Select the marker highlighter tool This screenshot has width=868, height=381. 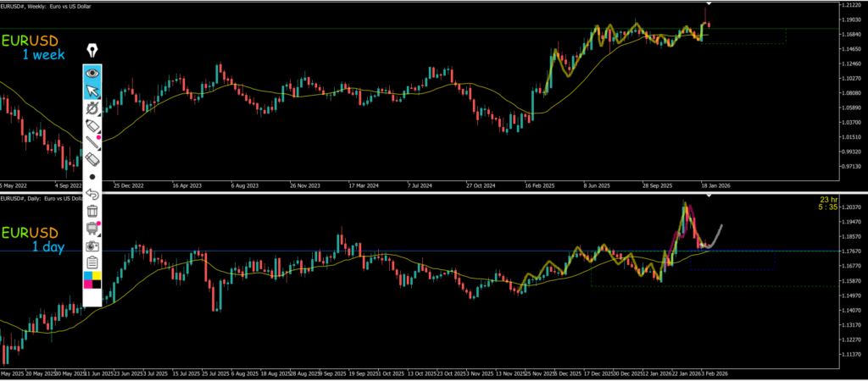coord(92,125)
